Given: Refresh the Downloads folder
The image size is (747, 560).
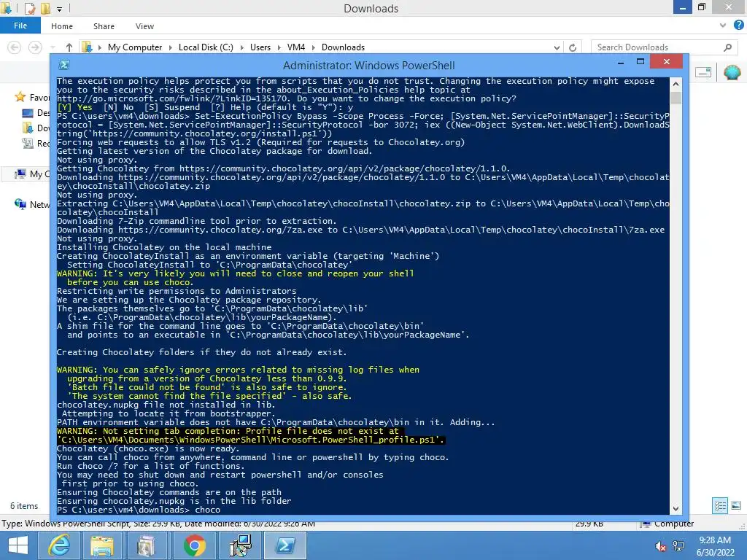Looking at the screenshot, I should (573, 47).
